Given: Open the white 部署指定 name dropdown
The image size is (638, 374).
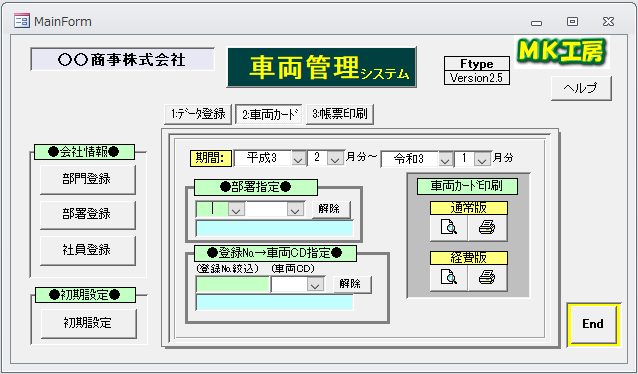Looking at the screenshot, I should [x=295, y=210].
